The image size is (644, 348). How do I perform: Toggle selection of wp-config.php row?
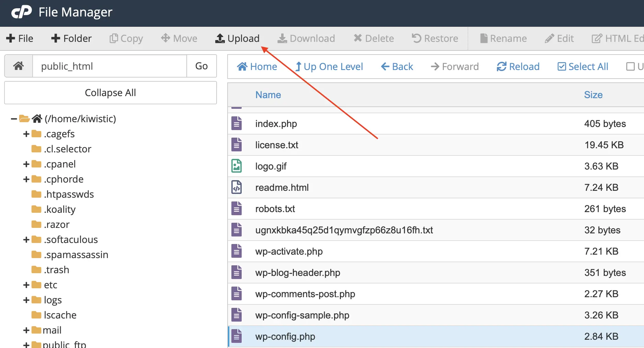coord(285,336)
